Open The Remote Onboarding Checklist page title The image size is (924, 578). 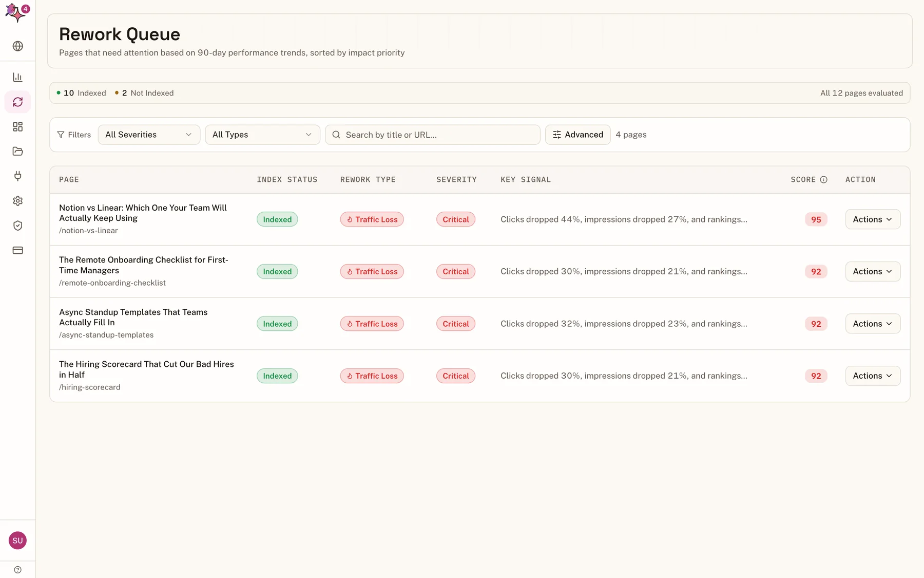[x=143, y=265]
